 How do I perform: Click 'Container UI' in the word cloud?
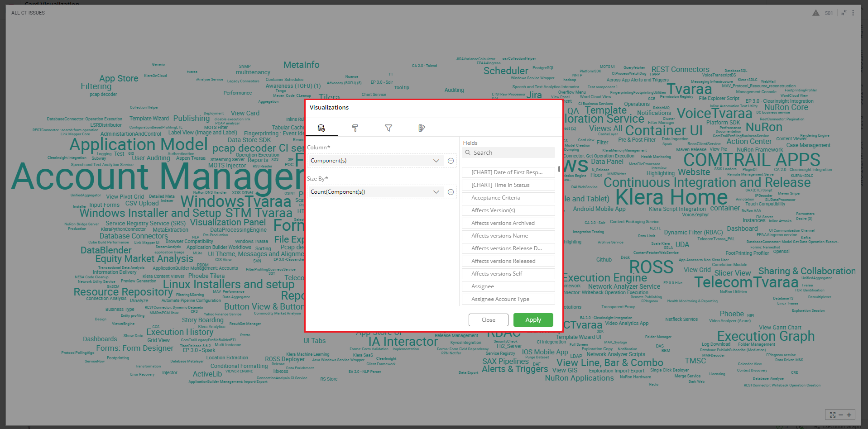click(x=664, y=131)
